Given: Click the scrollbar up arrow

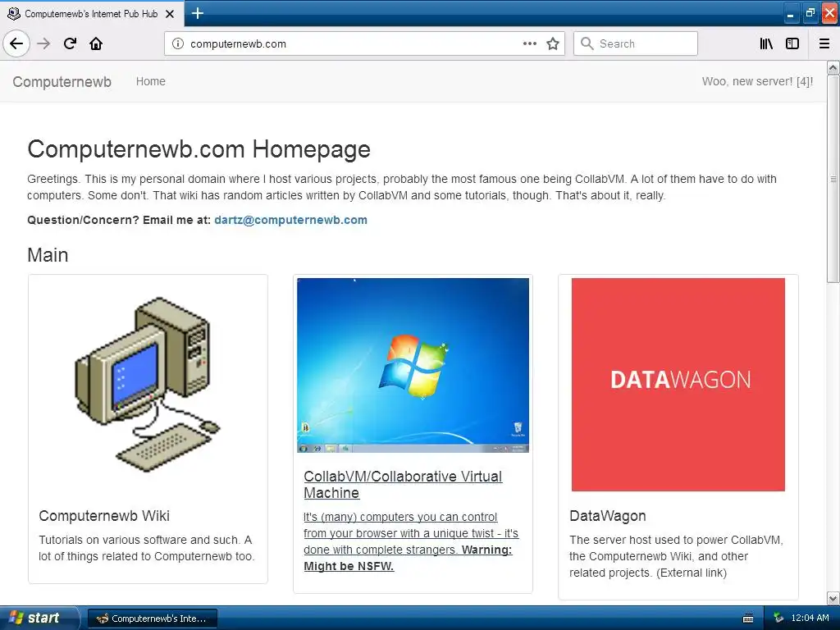Looking at the screenshot, I should 833,67.
